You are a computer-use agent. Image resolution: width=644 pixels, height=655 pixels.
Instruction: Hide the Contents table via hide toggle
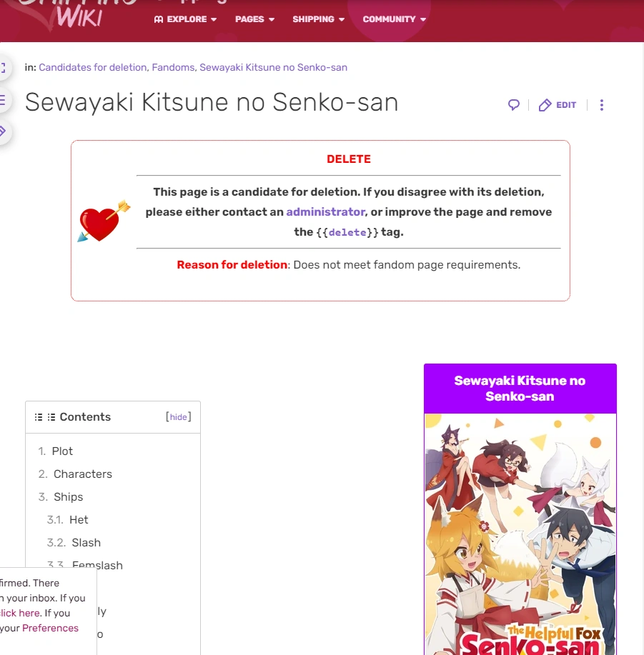(x=179, y=417)
